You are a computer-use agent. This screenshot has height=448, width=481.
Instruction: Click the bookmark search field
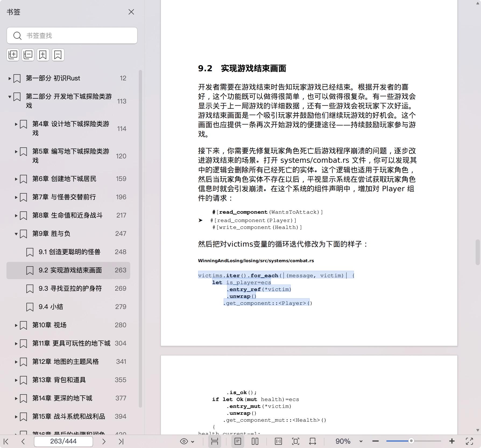click(72, 35)
